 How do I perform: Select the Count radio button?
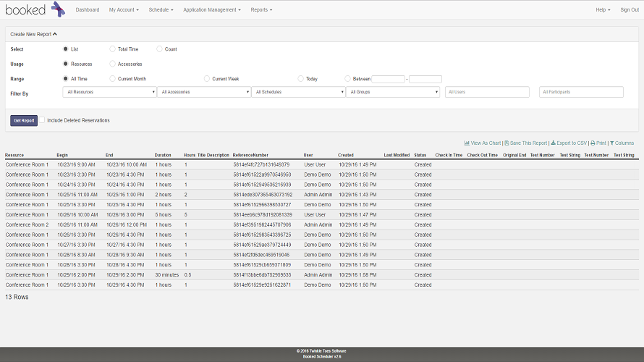(x=159, y=49)
